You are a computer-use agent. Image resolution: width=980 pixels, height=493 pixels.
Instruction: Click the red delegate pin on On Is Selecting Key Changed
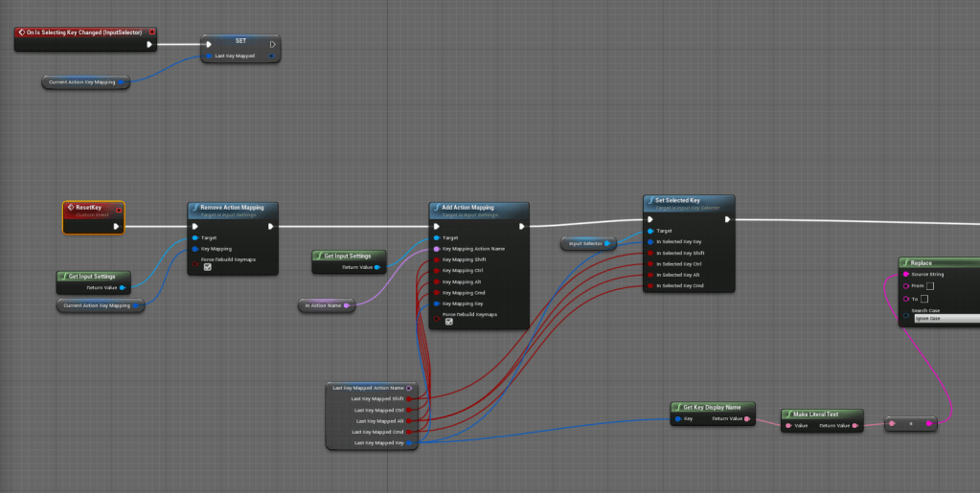click(151, 33)
